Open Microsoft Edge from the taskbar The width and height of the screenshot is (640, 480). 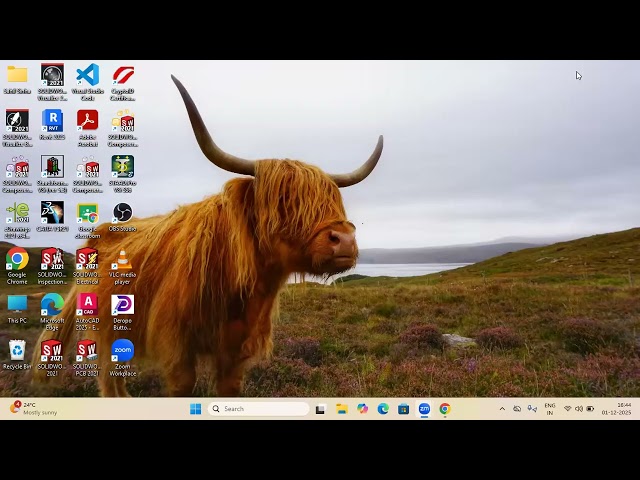pos(383,409)
